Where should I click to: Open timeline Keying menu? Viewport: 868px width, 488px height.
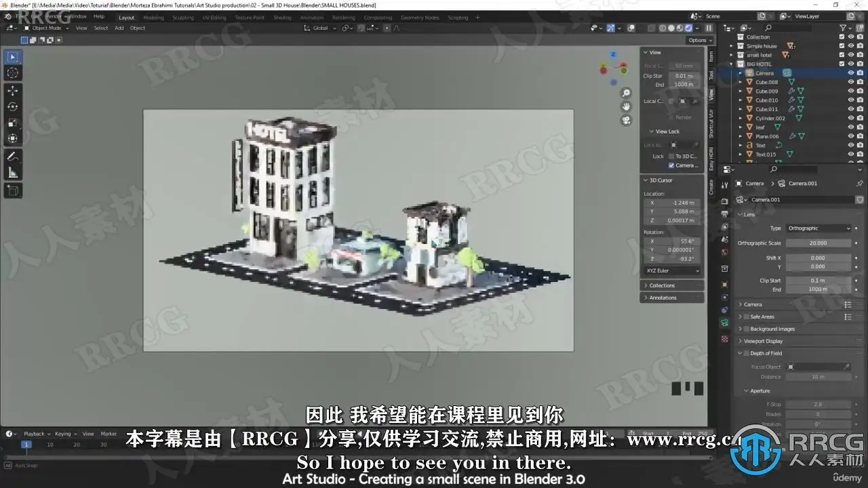tap(64, 434)
